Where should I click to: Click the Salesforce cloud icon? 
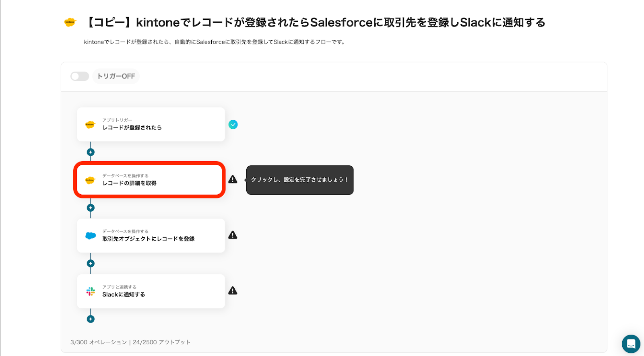pos(91,236)
